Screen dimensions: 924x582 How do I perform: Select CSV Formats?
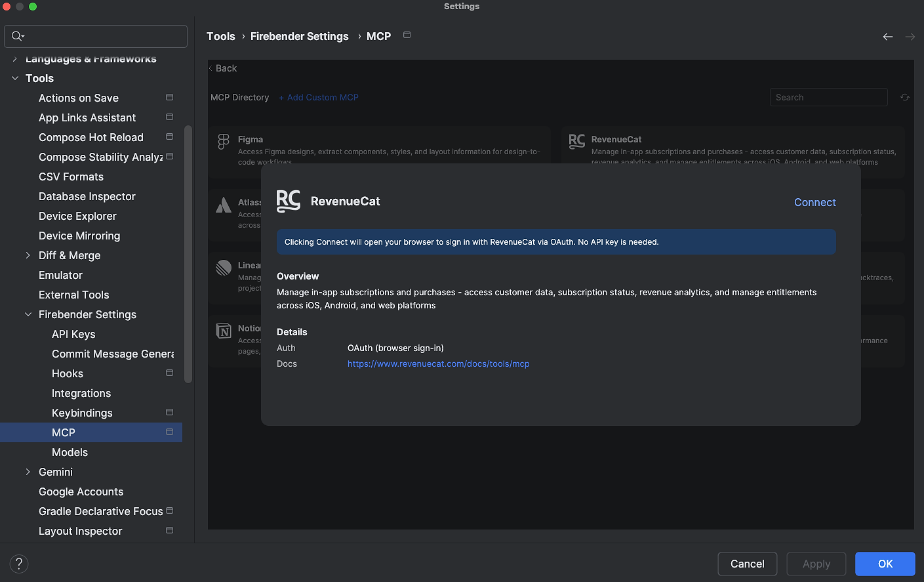click(71, 177)
